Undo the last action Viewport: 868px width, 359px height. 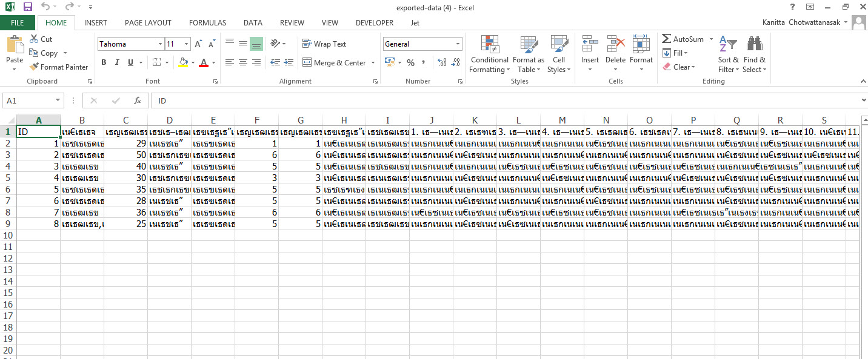point(46,7)
